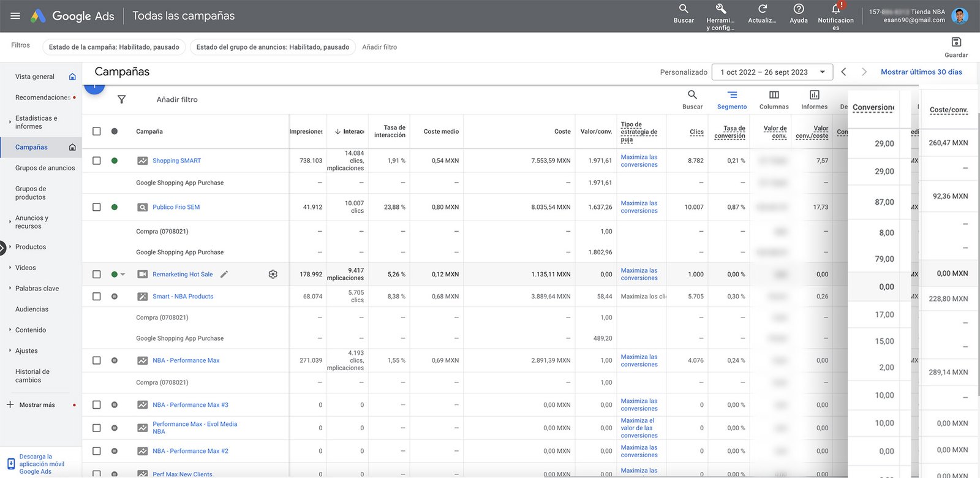Click Maximiza las conversiones for Shopping SMART
This screenshot has width=980, height=478.
(639, 161)
